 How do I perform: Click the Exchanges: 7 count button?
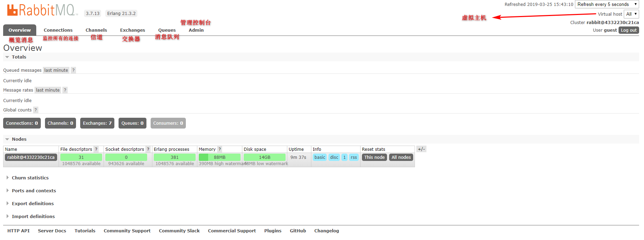[x=97, y=123]
